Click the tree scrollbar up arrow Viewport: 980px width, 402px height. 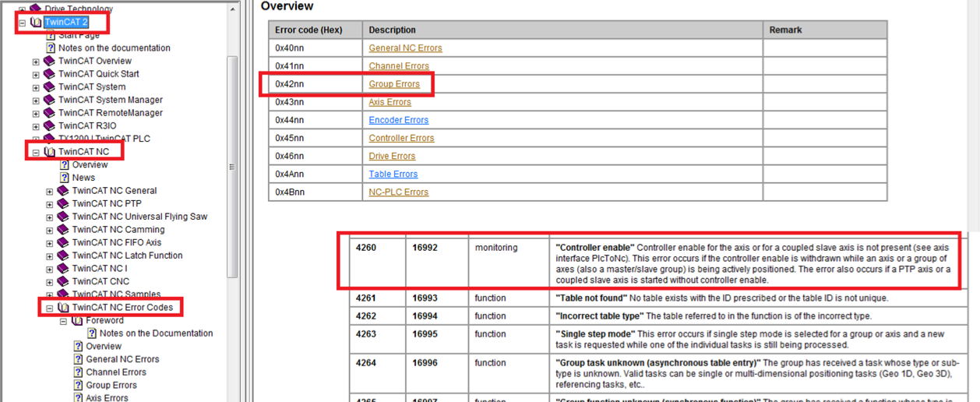coord(233,9)
